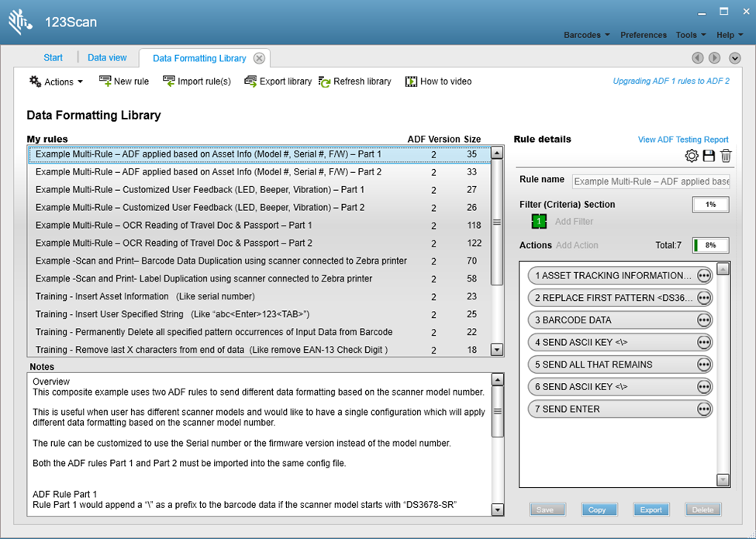Switch to the Data view tab

point(106,57)
